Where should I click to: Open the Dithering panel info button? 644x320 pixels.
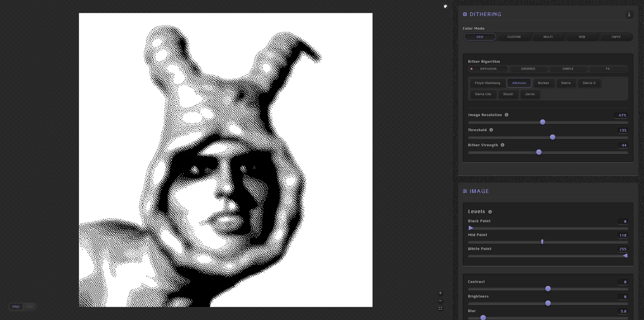629,15
